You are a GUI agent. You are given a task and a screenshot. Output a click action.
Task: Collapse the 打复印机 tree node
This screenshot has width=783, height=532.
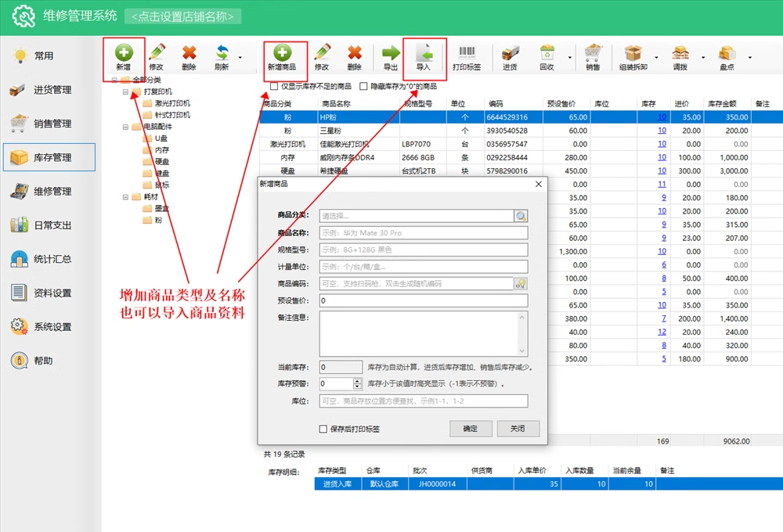pyautogui.click(x=126, y=92)
